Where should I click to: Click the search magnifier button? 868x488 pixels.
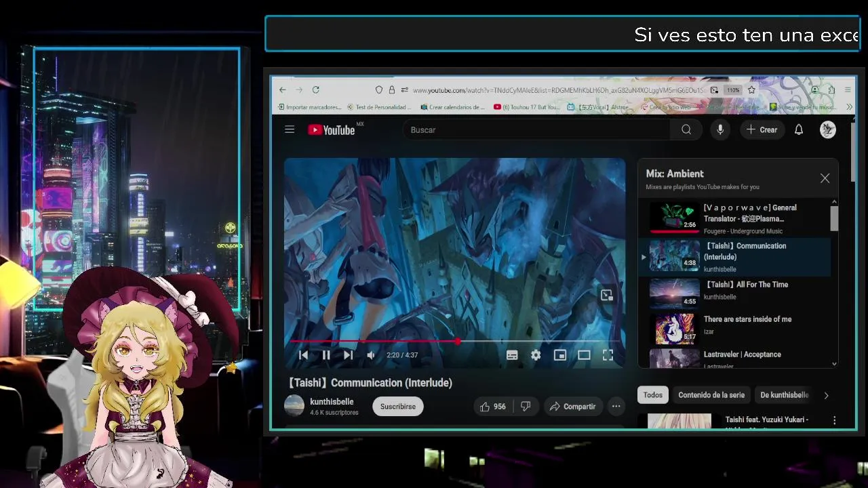coord(686,129)
